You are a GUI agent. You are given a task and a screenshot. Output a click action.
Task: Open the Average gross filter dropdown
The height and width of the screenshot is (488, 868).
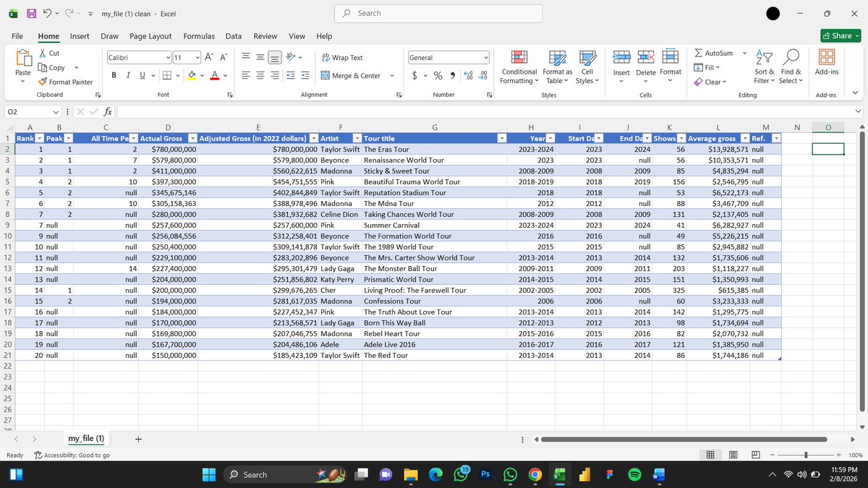(744, 138)
